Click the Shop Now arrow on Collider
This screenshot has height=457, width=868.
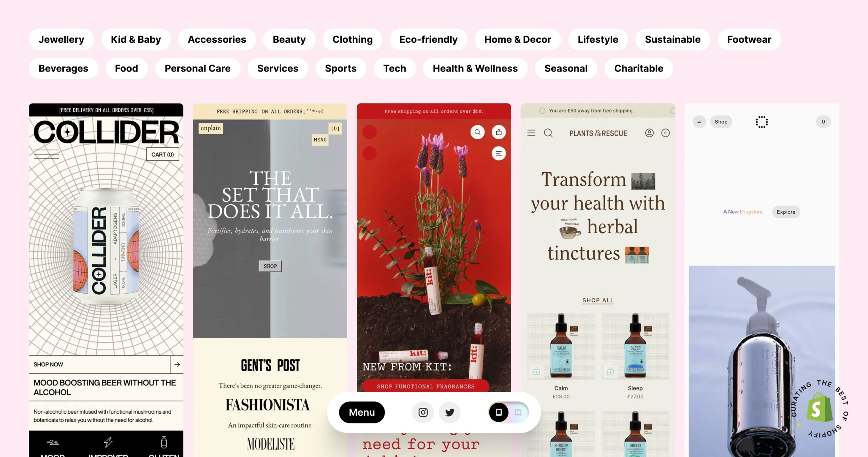tap(177, 364)
